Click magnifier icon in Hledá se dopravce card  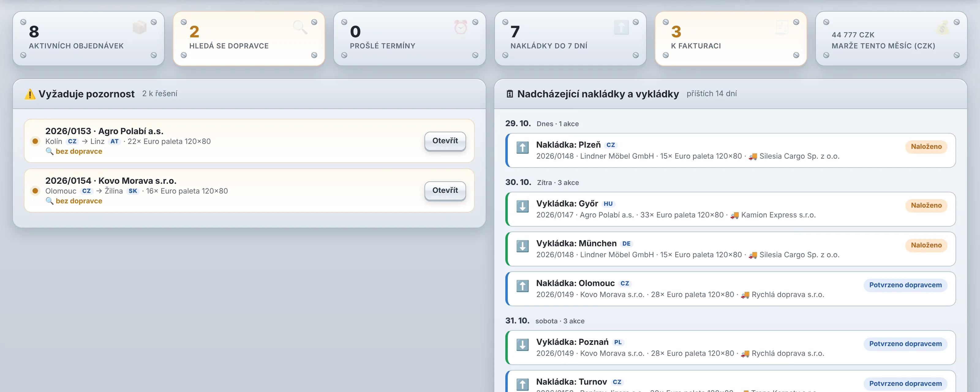pyautogui.click(x=300, y=27)
